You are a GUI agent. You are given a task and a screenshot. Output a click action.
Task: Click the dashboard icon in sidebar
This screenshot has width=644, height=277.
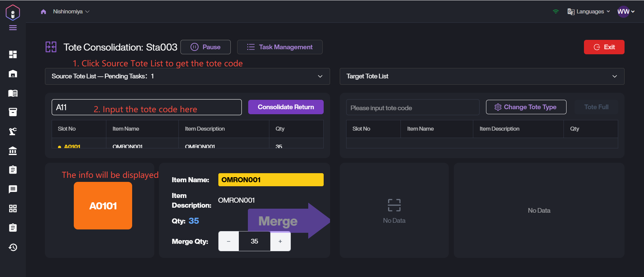pyautogui.click(x=13, y=54)
